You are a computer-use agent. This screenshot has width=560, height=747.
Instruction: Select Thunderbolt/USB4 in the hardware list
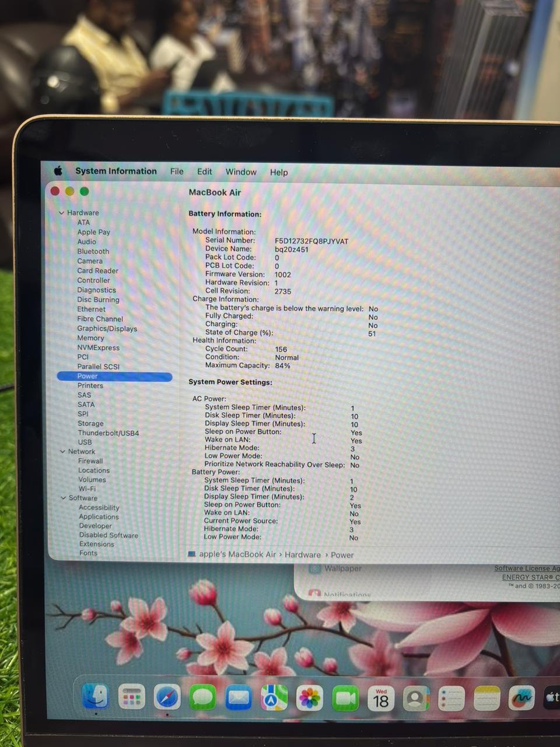[108, 433]
